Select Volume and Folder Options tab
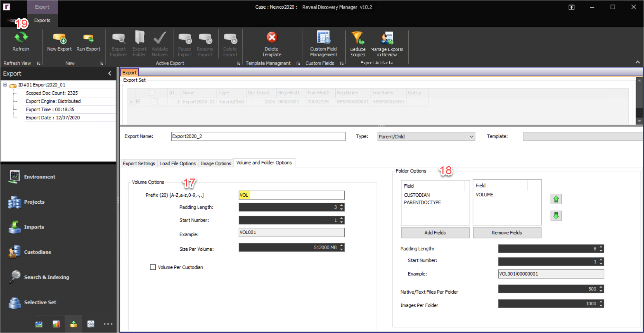Screen dimensions: 644x333 point(264,163)
